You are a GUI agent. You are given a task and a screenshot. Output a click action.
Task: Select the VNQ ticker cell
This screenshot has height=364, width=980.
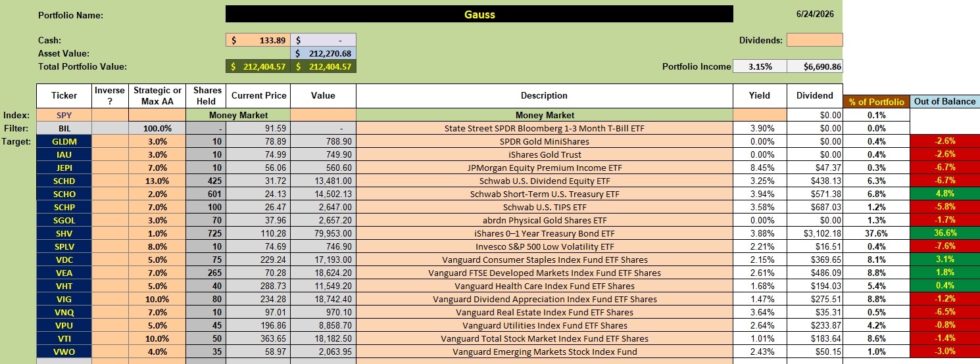click(x=64, y=312)
